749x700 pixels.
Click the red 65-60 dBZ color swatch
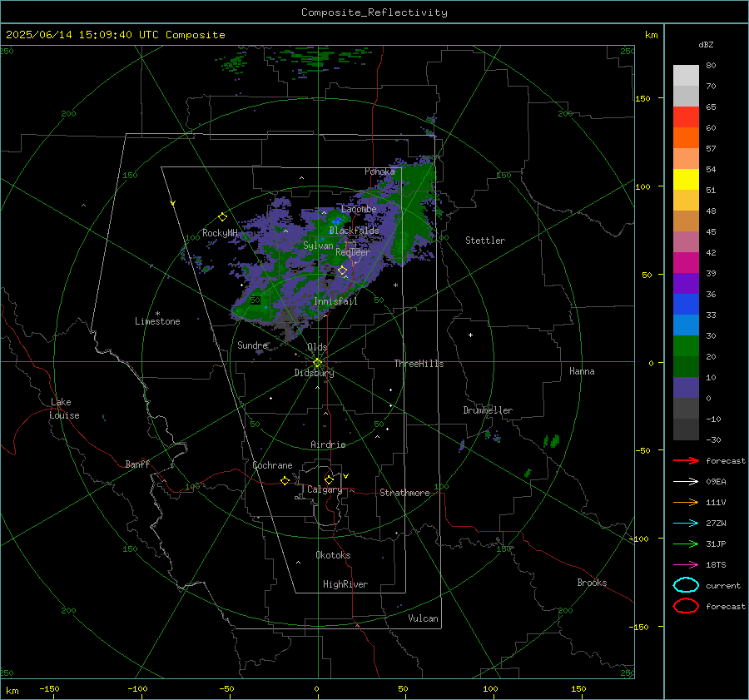[686, 117]
